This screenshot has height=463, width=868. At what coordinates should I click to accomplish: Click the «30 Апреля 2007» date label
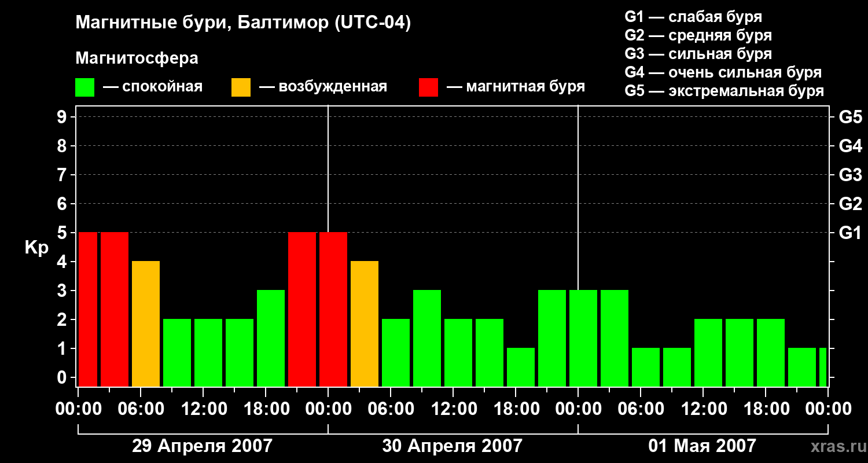(x=452, y=446)
